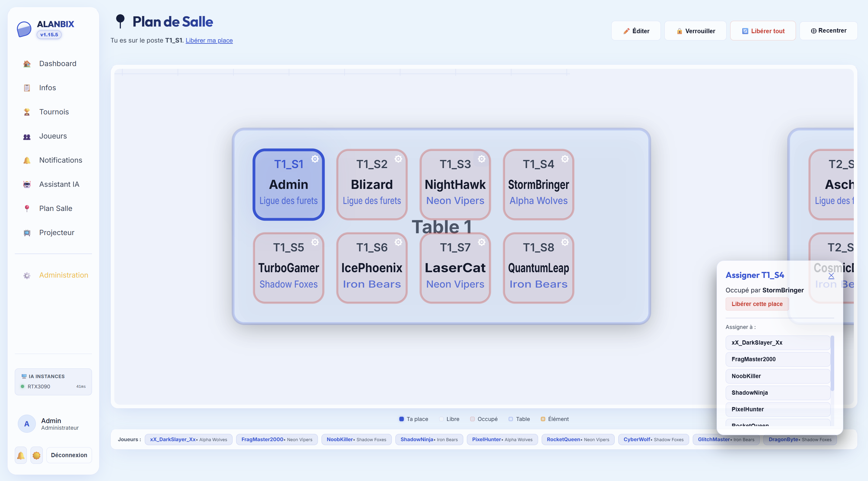Screen dimensions: 868x481
Task: Go to Joueurs page
Action: click(x=53, y=136)
